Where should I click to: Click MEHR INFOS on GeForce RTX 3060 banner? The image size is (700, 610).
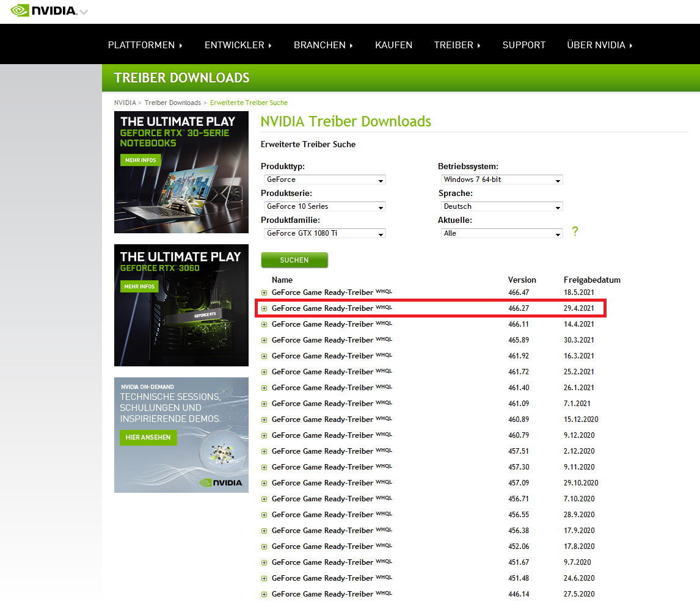pos(139,286)
